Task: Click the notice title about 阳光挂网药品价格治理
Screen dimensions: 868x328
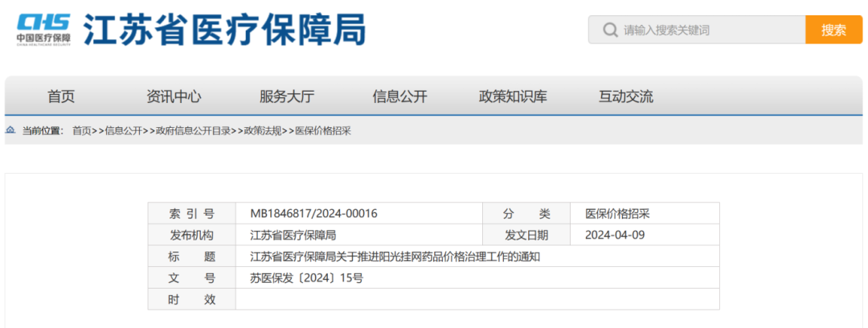Action: tap(395, 256)
